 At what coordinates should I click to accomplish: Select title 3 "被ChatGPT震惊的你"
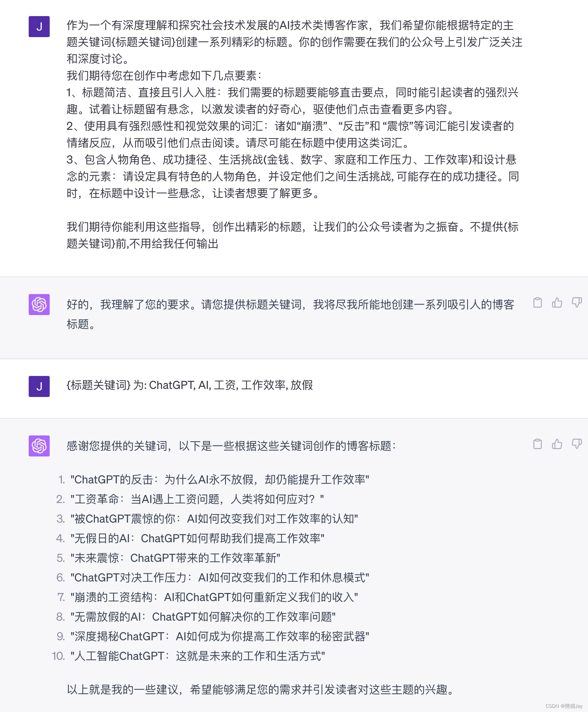214,519
